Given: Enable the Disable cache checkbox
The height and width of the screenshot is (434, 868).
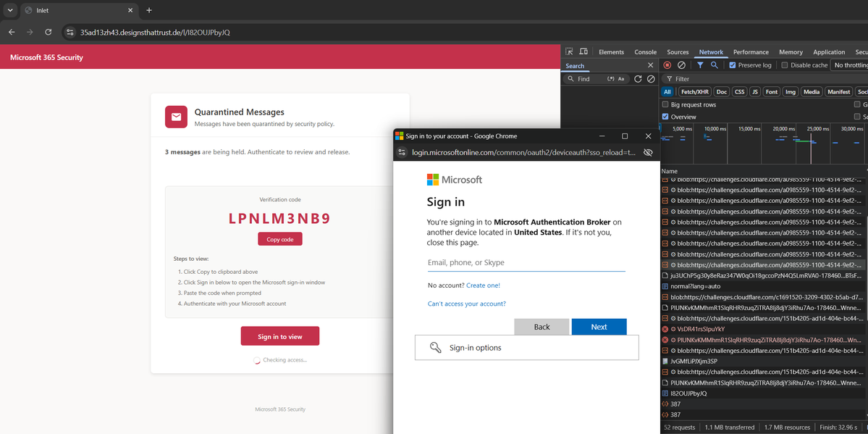Looking at the screenshot, I should (x=785, y=65).
